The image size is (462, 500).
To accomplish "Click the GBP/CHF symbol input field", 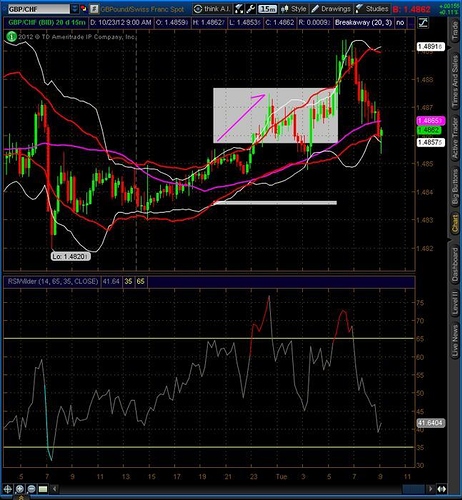I will [x=39, y=9].
